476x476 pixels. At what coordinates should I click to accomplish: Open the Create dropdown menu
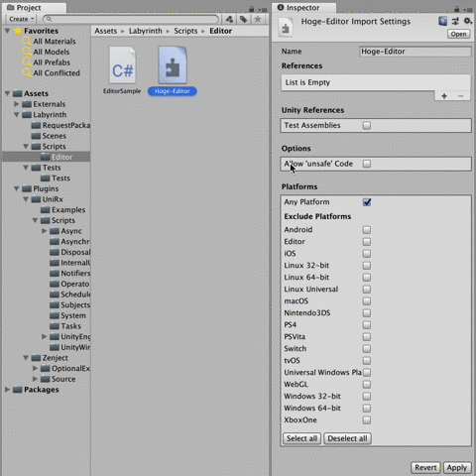point(21,19)
